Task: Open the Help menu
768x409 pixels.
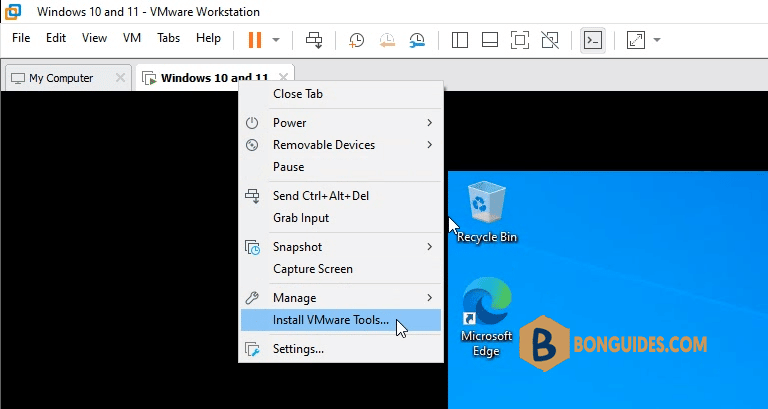Action: [x=208, y=38]
